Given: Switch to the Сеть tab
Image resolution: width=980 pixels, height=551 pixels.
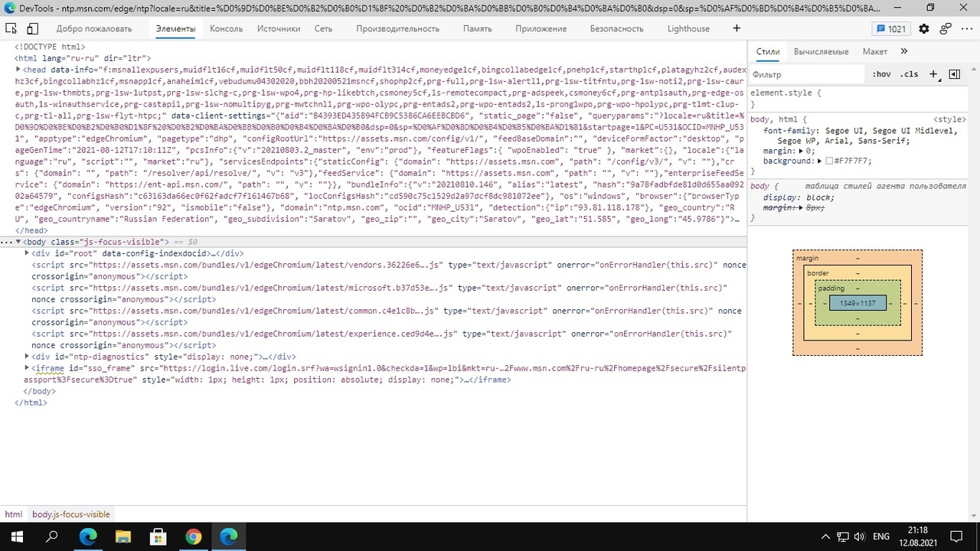Looking at the screenshot, I should pyautogui.click(x=323, y=28).
